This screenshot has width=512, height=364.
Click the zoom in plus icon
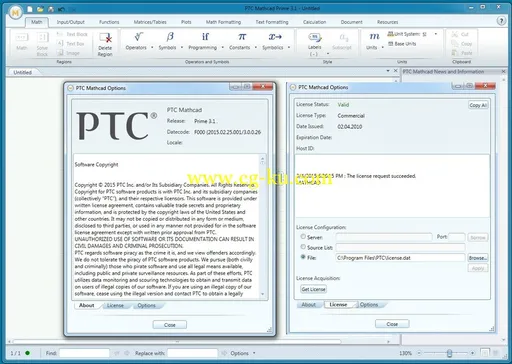472,353
